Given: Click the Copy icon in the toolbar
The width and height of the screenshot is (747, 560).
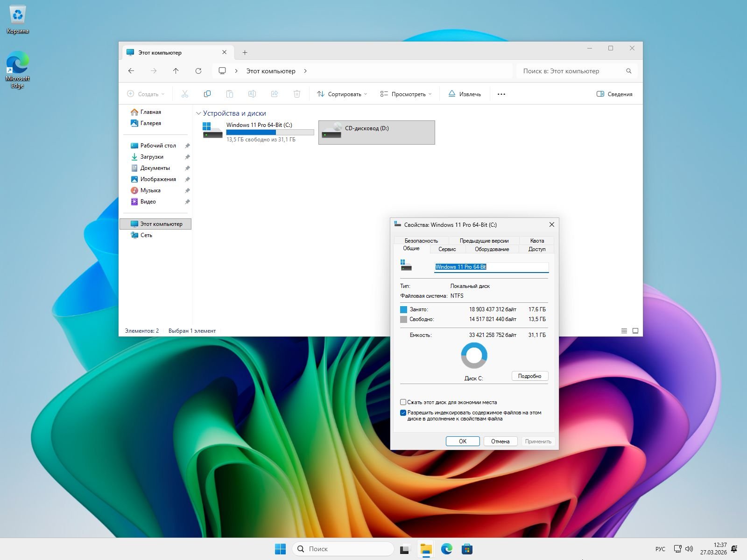Looking at the screenshot, I should coord(207,94).
